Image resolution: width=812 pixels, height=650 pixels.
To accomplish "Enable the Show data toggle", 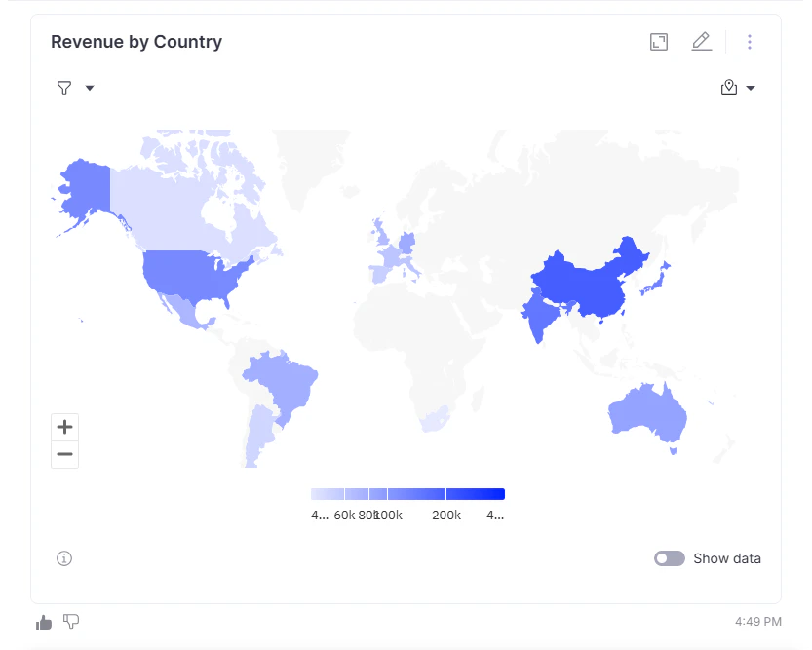I will (670, 558).
